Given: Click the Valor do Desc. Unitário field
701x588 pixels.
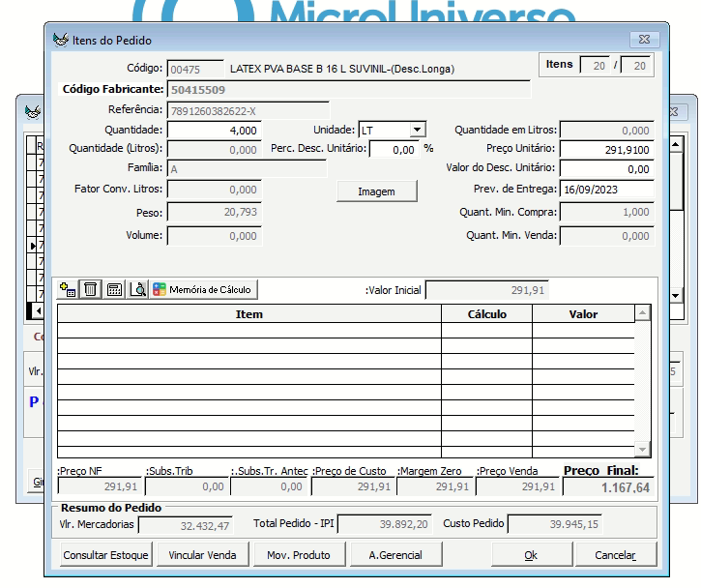Looking at the screenshot, I should point(606,169).
